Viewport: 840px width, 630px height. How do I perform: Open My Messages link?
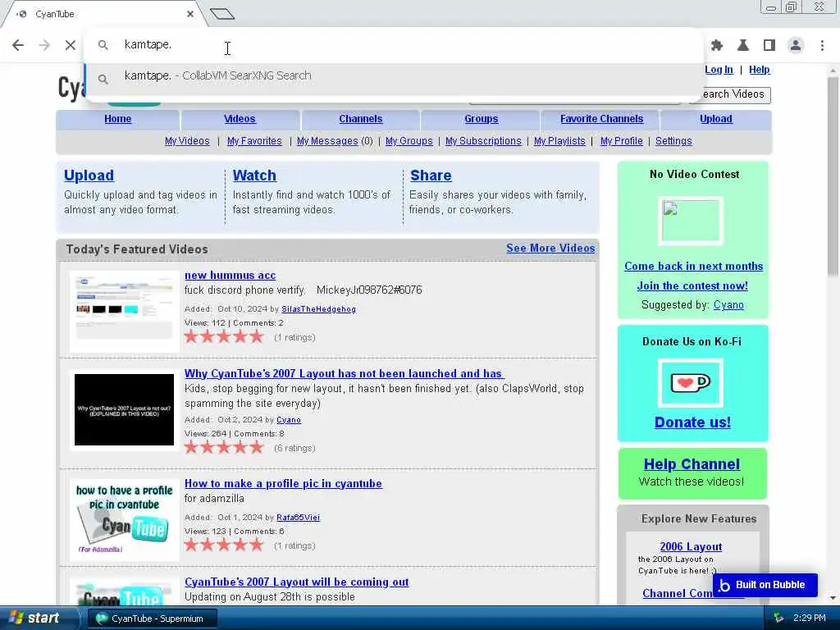coord(327,141)
